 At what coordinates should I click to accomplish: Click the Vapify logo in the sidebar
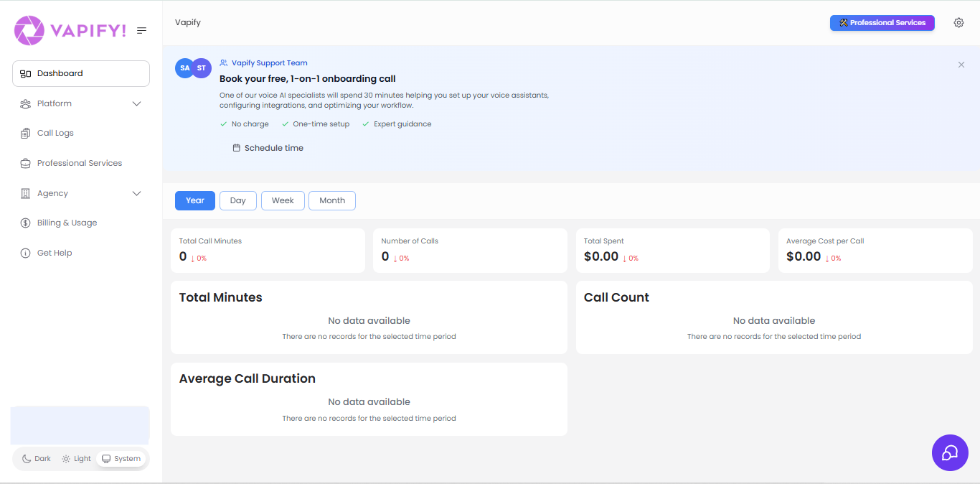click(70, 30)
